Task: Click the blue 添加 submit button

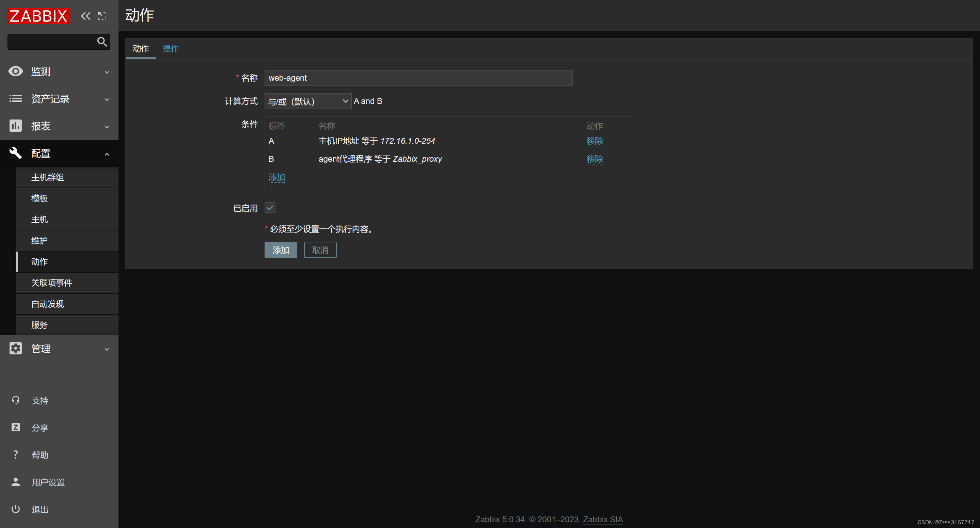Action: coord(281,250)
